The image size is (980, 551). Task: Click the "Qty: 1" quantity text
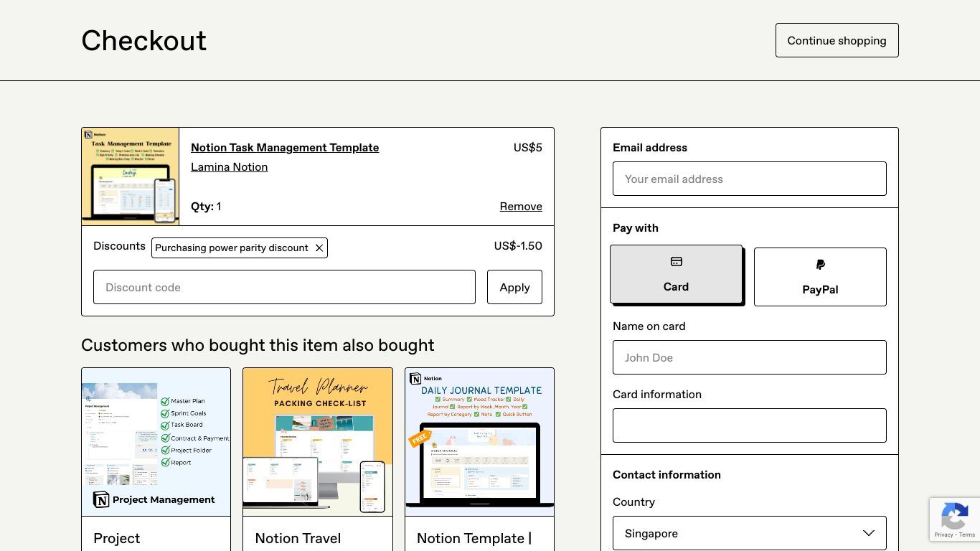206,207
